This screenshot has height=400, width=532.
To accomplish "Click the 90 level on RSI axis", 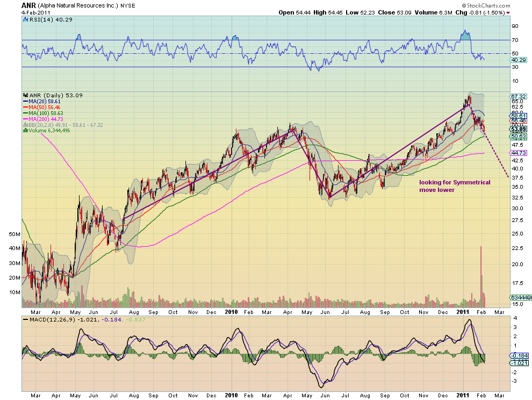I will tap(515, 26).
